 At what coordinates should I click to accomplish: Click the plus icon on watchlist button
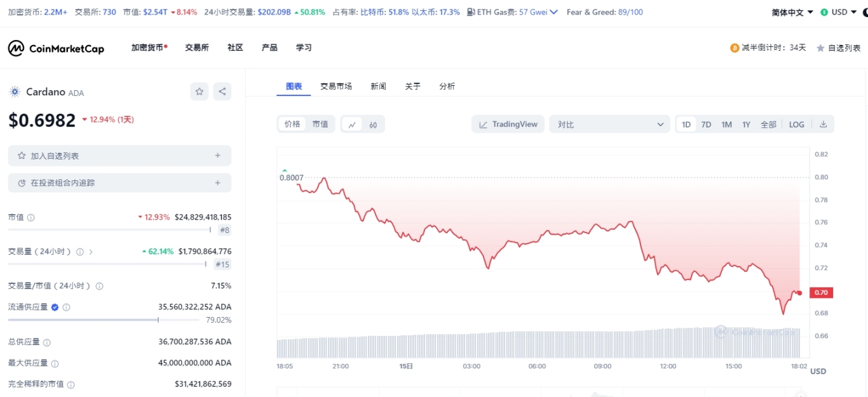217,156
